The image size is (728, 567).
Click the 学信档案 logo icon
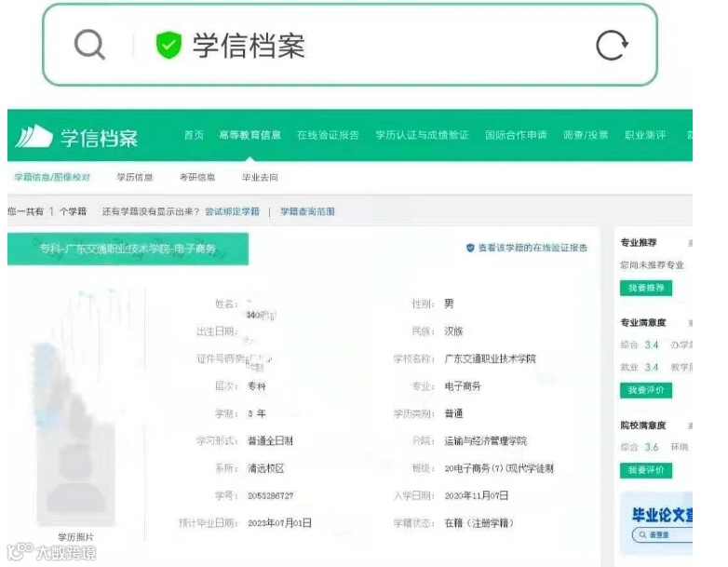(34, 137)
